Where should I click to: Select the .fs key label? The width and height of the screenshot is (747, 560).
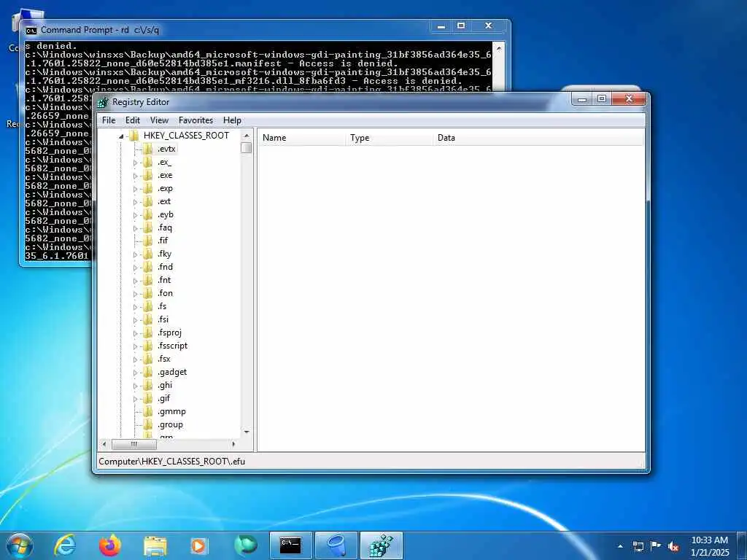(162, 306)
